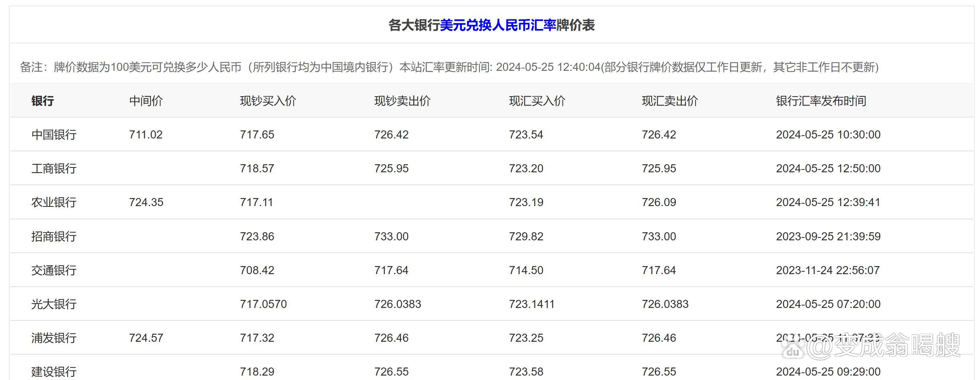Select the 光大银行 entry

coord(54,304)
